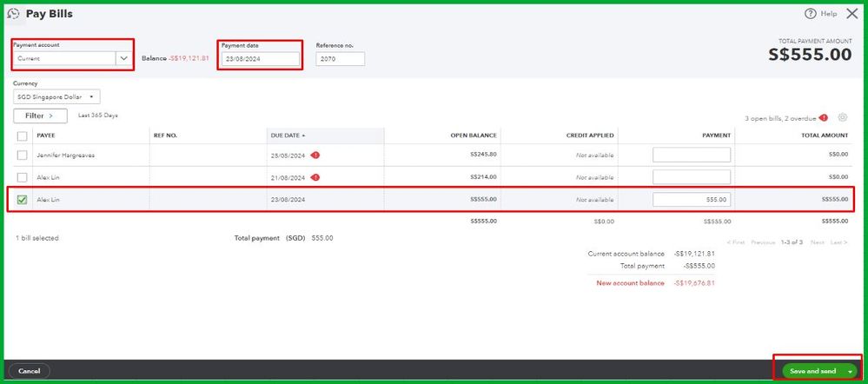Click the CREDIT APPLIED column header

click(x=590, y=136)
